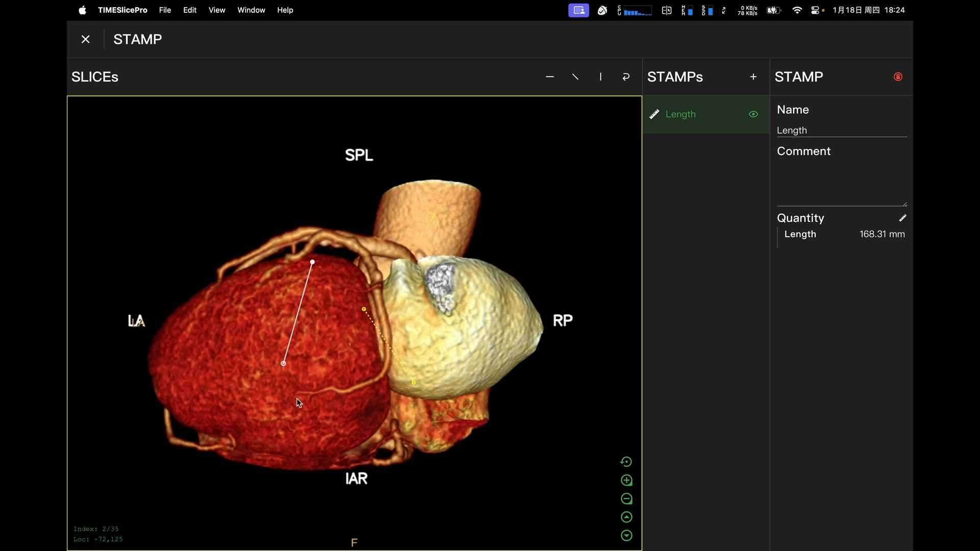The image size is (980, 551).
Task: Open the Window menu
Action: click(251, 10)
